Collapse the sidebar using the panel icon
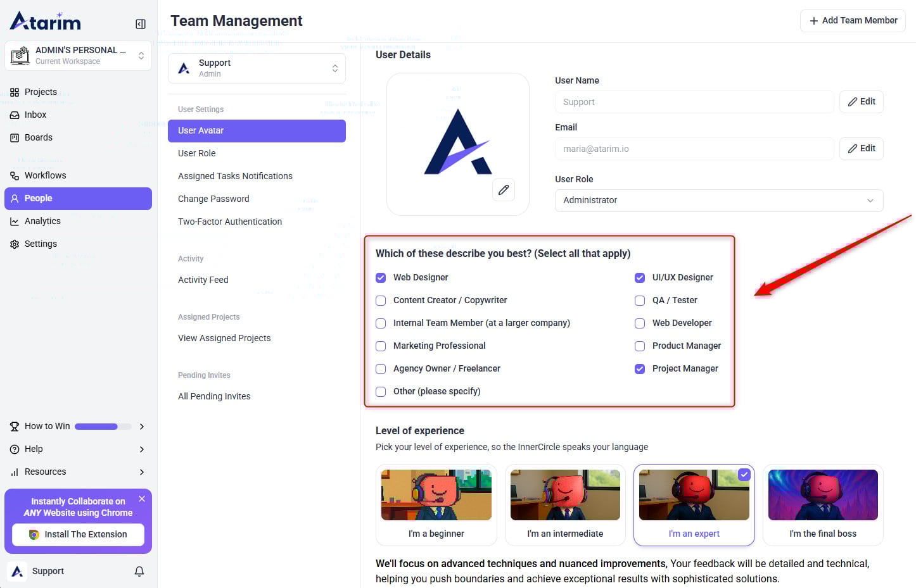 tap(141, 24)
